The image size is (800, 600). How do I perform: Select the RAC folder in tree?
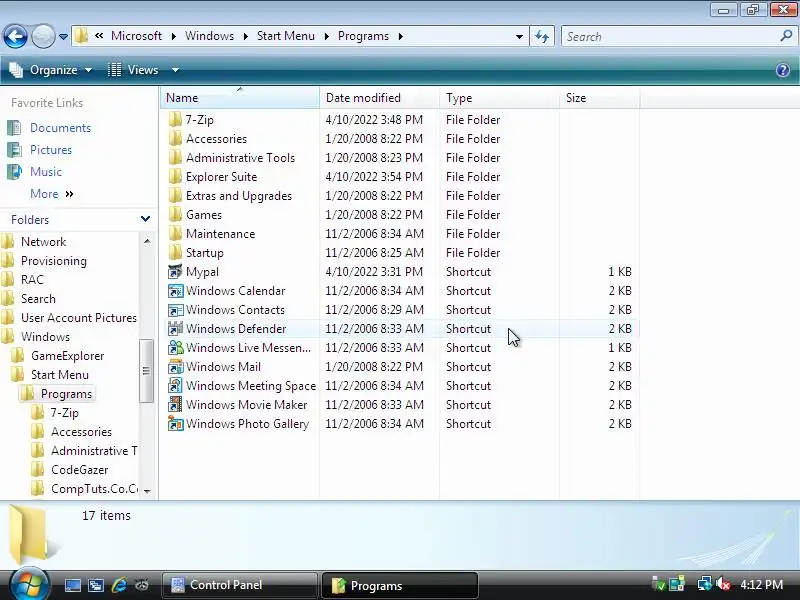click(32, 280)
